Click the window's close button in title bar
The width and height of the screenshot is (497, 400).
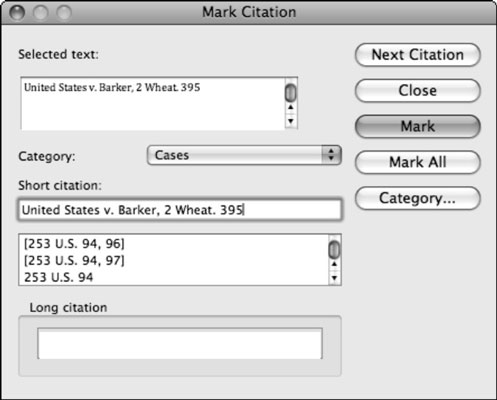pyautogui.click(x=17, y=13)
